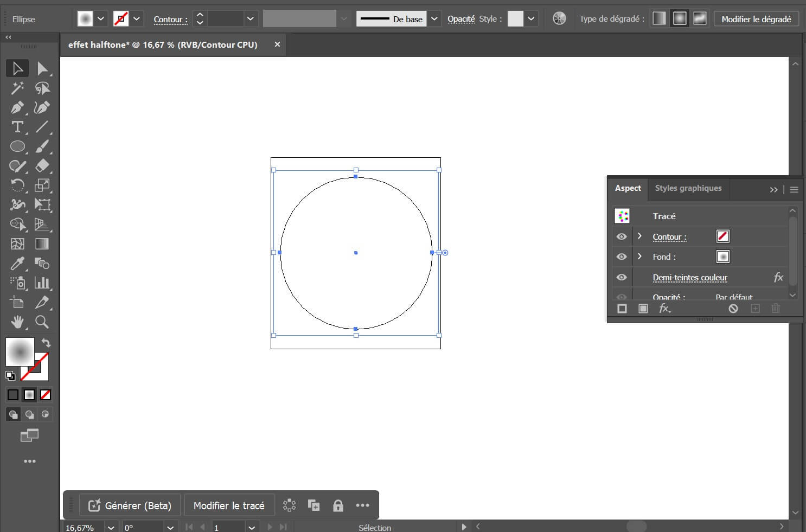Open stroke swatch dropdown in control bar
806x532 pixels.
137,18
